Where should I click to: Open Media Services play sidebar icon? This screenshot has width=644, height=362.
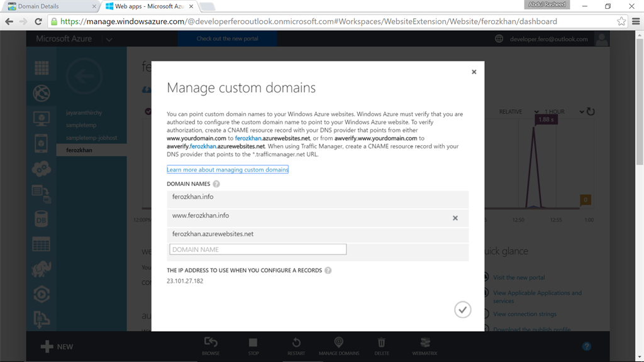click(42, 294)
